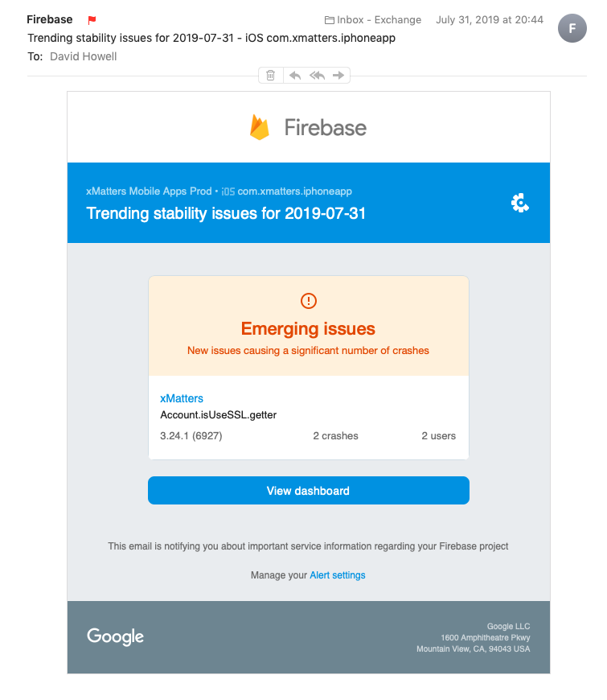Open the Alert settings link
Viewport: 607px width, 700px height.
338,575
